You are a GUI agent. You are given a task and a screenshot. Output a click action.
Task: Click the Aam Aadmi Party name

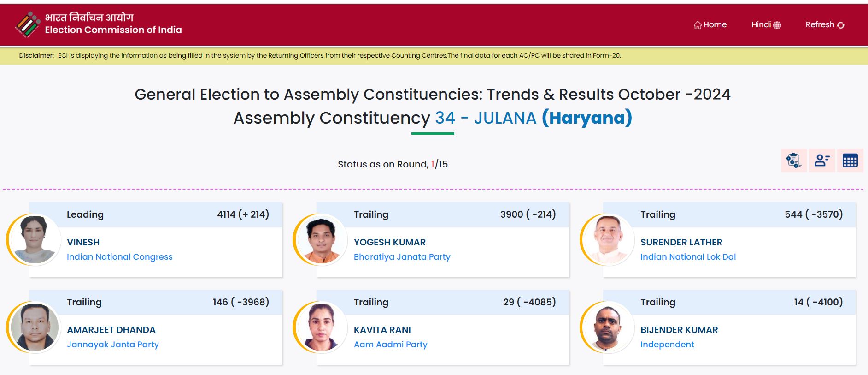(390, 345)
